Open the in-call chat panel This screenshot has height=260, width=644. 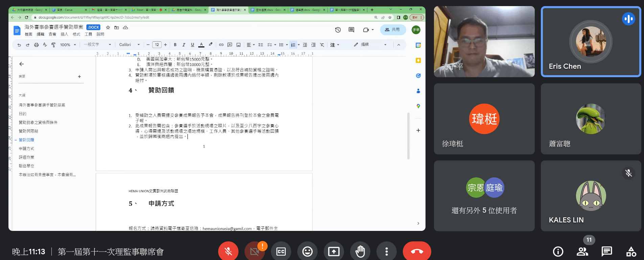tap(607, 252)
